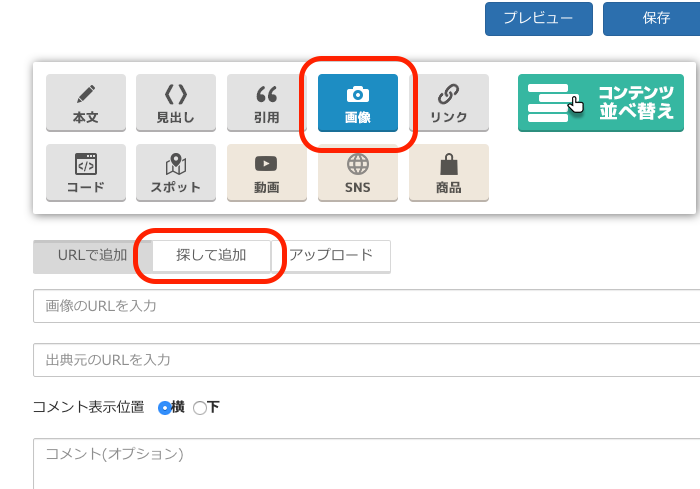Select the 本文 pencil tool

[86, 103]
